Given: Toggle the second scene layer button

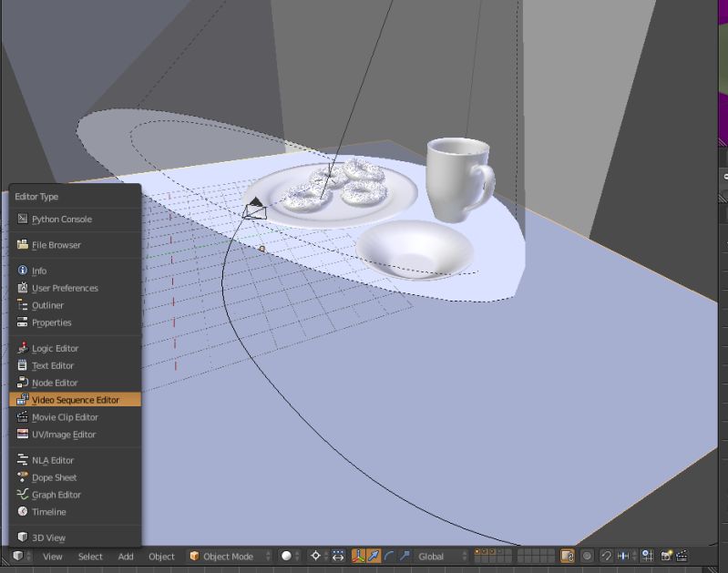Looking at the screenshot, I should 485,552.
